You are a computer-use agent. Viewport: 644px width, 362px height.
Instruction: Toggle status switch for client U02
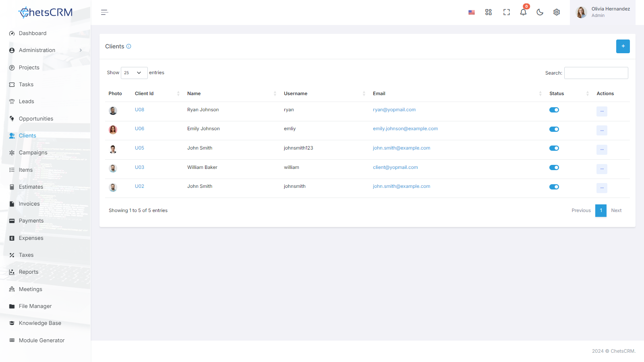click(x=554, y=187)
